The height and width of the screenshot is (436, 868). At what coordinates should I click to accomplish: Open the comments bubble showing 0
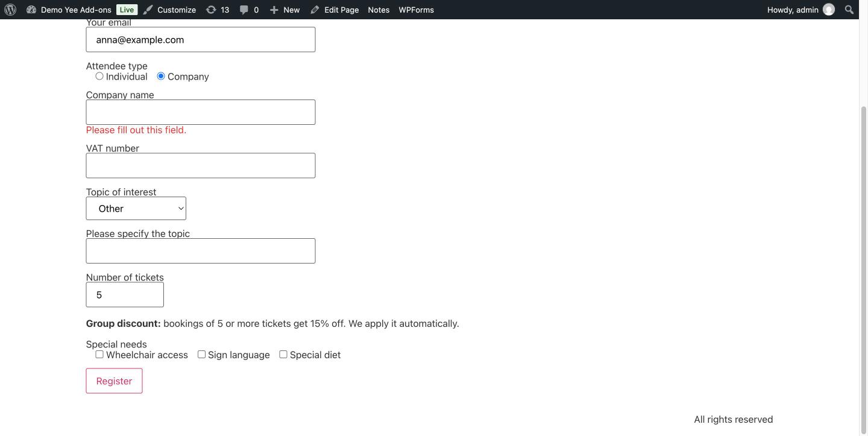[x=249, y=10]
